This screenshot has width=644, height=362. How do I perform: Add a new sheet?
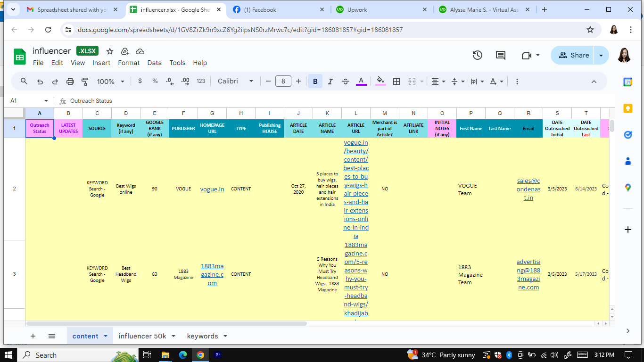tap(33, 336)
